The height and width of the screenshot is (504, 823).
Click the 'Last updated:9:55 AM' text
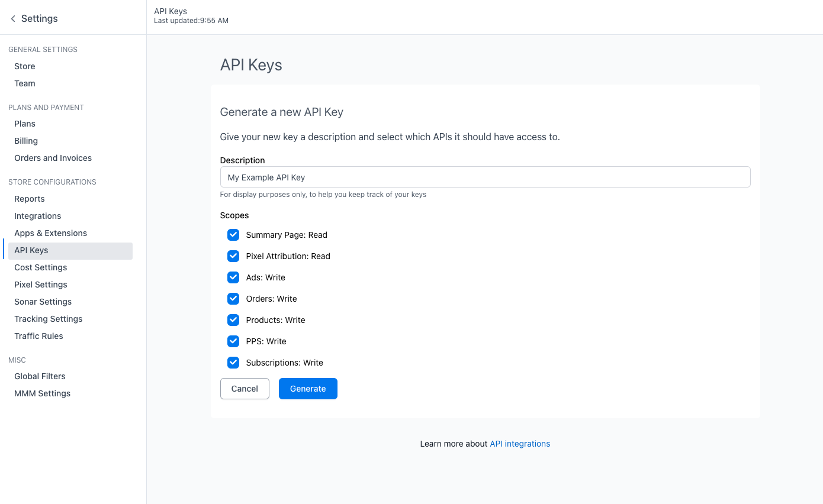tap(191, 21)
